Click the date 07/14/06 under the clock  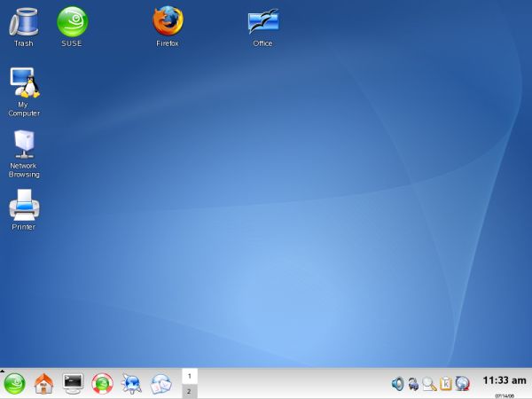(x=505, y=395)
